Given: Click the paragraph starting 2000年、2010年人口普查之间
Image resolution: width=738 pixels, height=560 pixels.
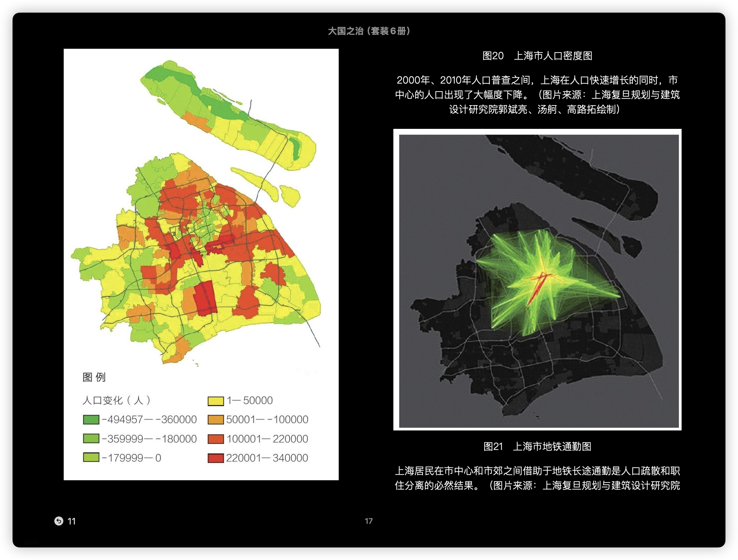Looking at the screenshot, I should pos(537,95).
